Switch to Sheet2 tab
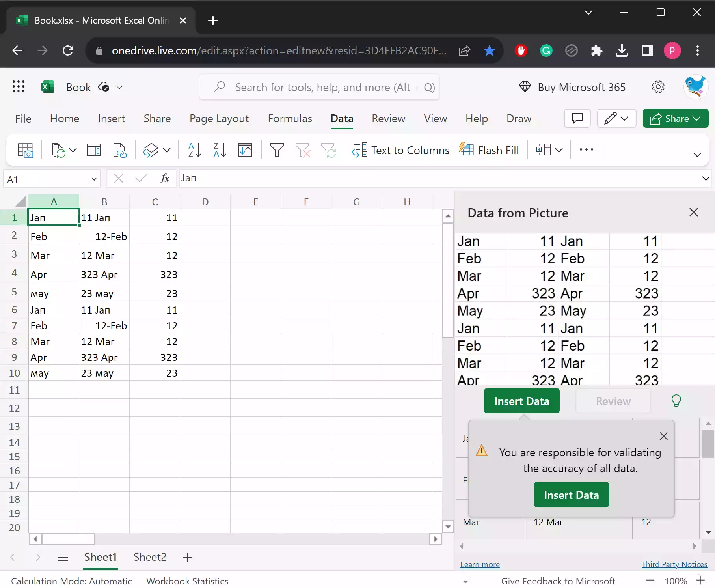 point(150,557)
